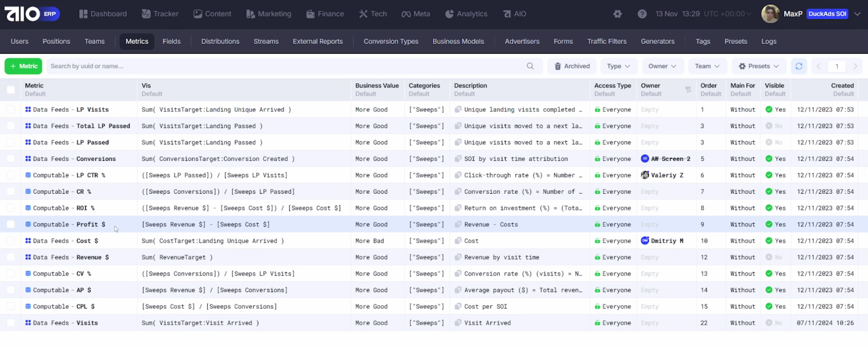The width and height of the screenshot is (868, 347).
Task: Click the search magnifier icon
Action: click(x=530, y=66)
